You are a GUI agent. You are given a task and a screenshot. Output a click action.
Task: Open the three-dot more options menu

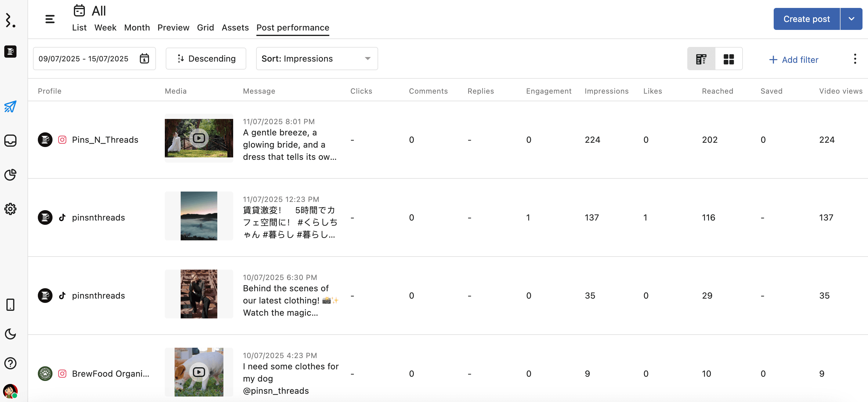tap(855, 59)
